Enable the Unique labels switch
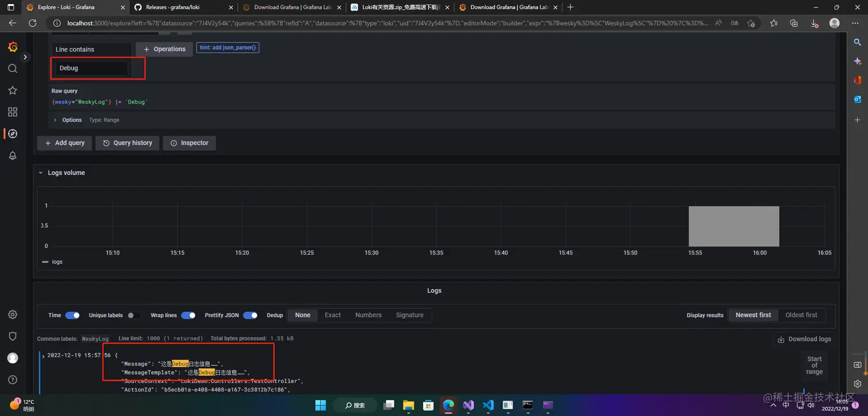The image size is (868, 416). pos(134,315)
